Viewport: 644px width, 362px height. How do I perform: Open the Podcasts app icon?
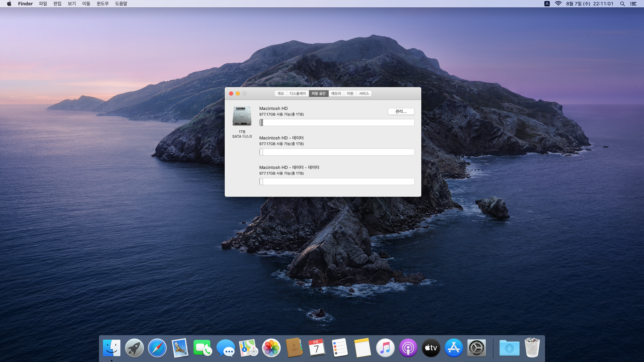(x=408, y=348)
